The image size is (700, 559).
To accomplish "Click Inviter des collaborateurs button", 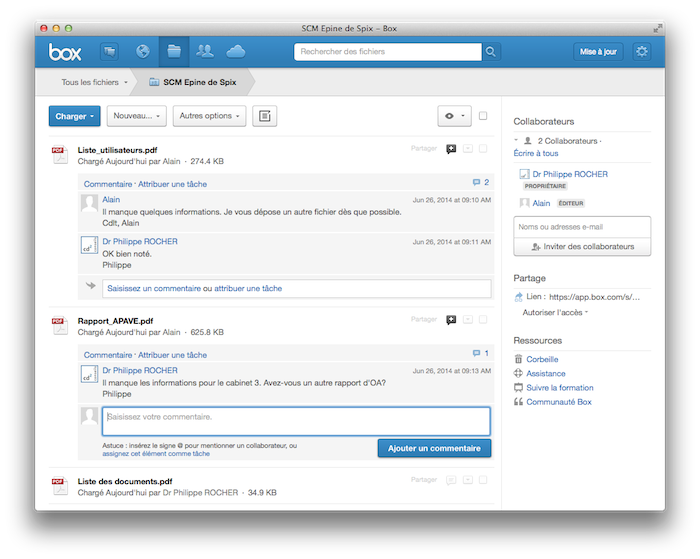I will (x=582, y=246).
